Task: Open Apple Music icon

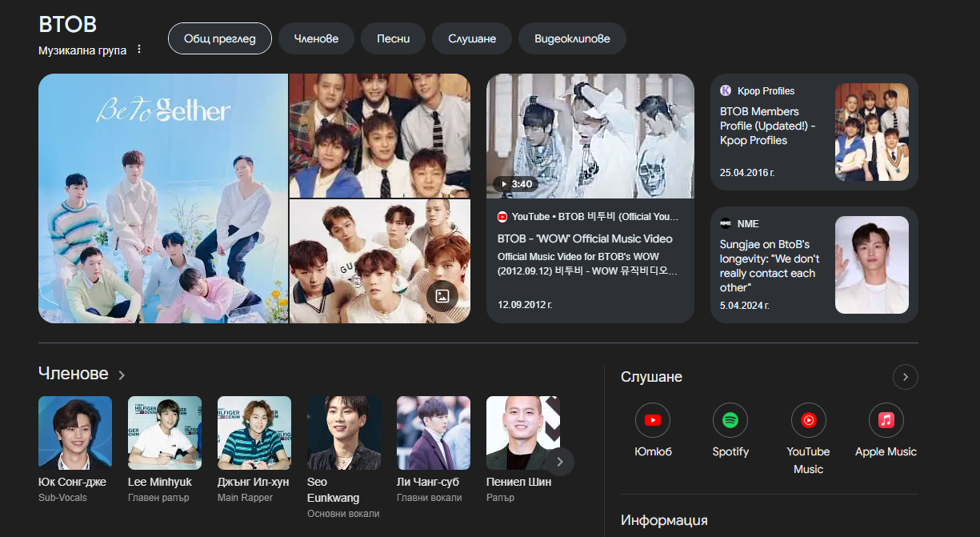Action: [x=886, y=420]
